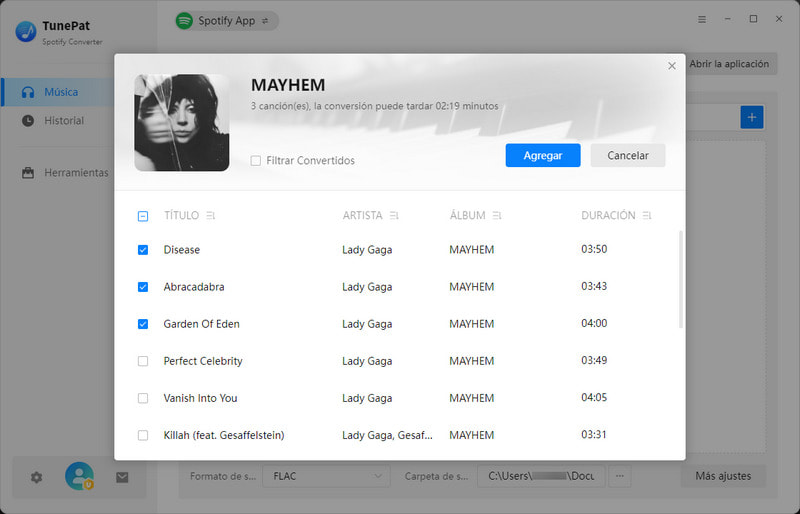Sort by DURACIÓN column icon
Image resolution: width=800 pixels, height=514 pixels.
(x=647, y=216)
